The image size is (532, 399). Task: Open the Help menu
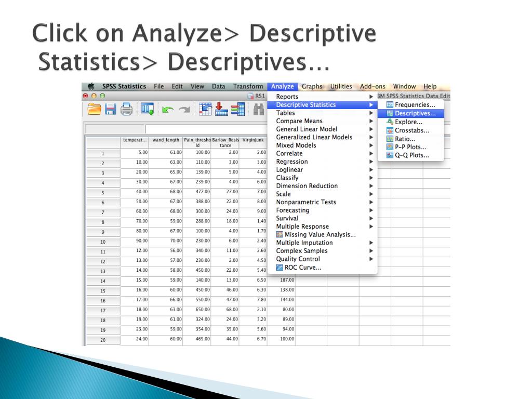coord(430,86)
